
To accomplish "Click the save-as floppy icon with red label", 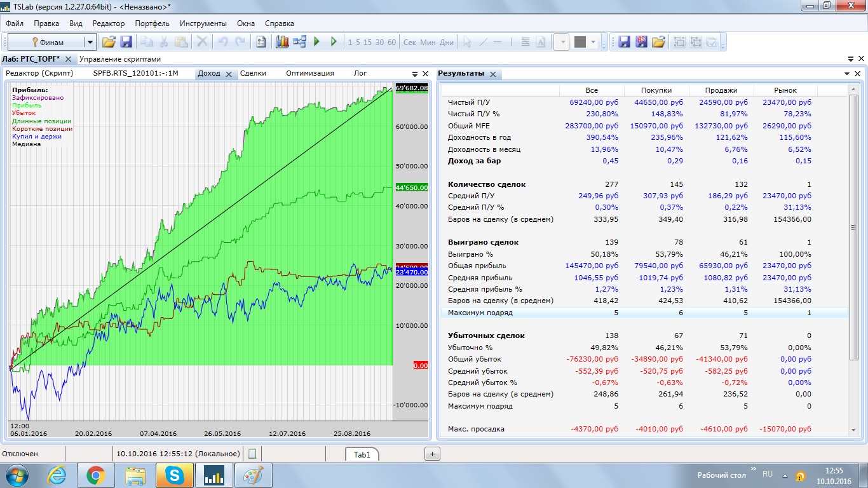I will click(641, 42).
